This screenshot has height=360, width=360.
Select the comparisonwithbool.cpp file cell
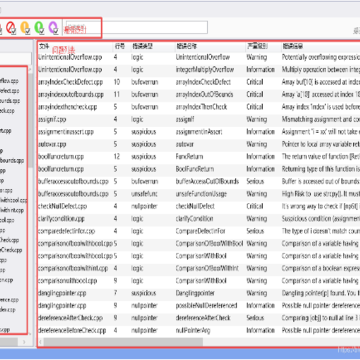click(x=67, y=281)
